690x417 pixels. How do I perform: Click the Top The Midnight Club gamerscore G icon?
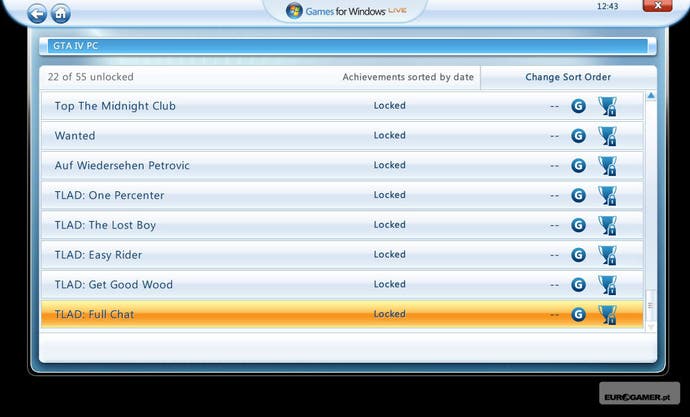coord(578,106)
